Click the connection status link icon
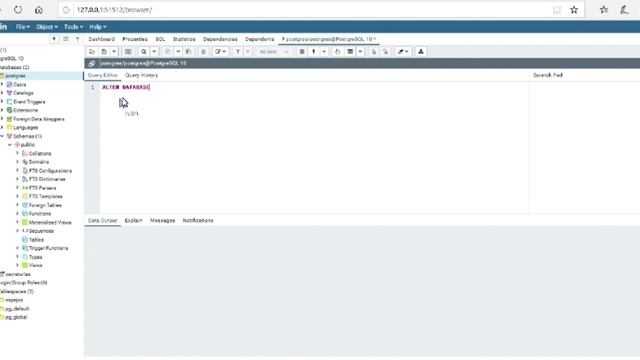The width and height of the screenshot is (640, 360). click(92, 63)
